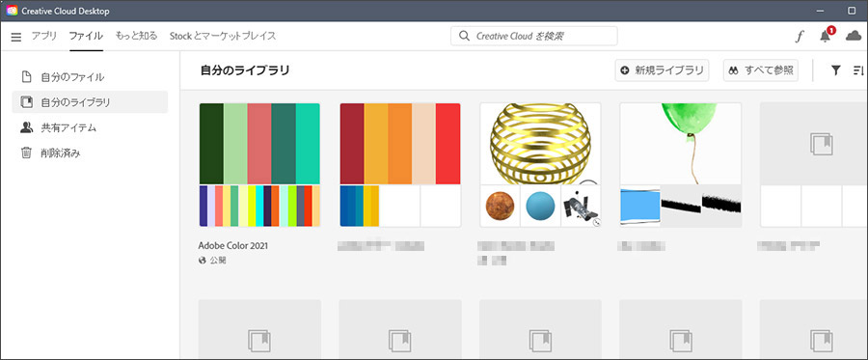Click the 新規ライブラリ button

coord(662,70)
